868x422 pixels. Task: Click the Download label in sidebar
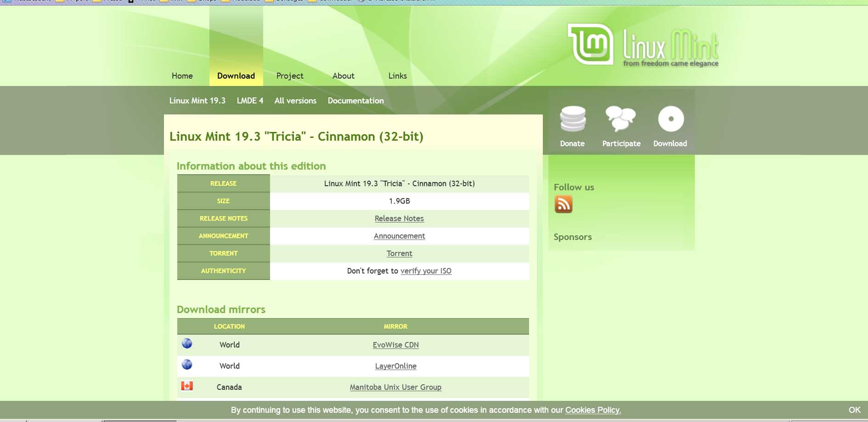coord(670,143)
